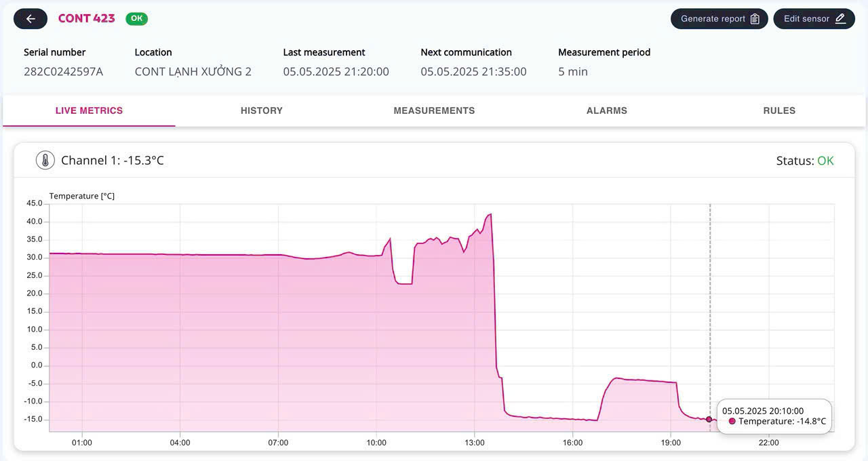
Task: Click the pencil icon in Edit sensor
Action: pos(840,19)
